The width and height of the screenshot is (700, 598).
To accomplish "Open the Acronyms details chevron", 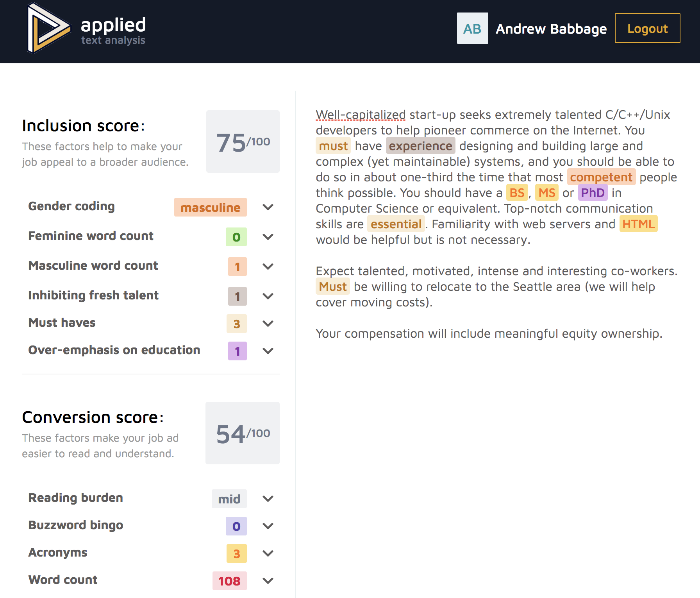I will click(x=268, y=553).
